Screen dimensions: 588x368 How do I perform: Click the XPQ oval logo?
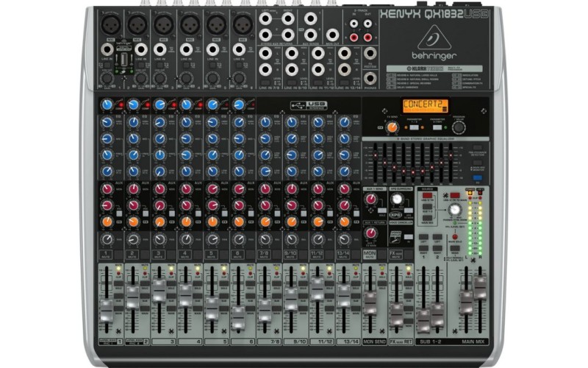[x=396, y=215]
